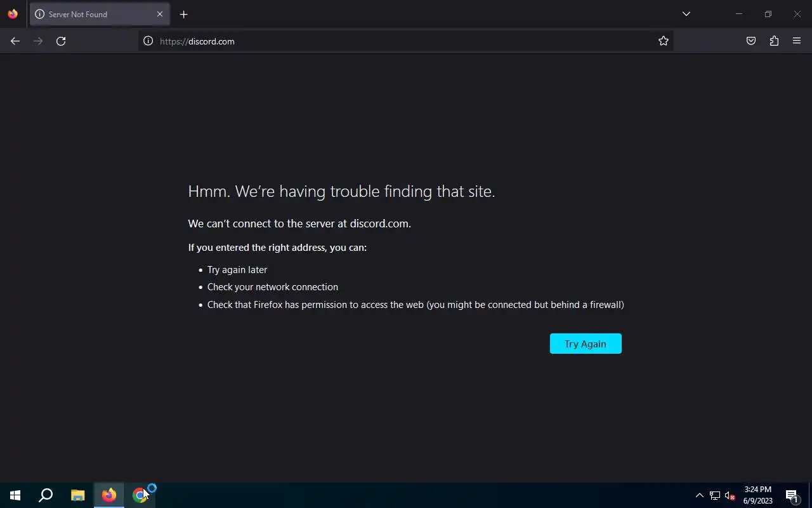Open the Extensions puzzle icon
Screen dimensions: 812x508
(774, 41)
